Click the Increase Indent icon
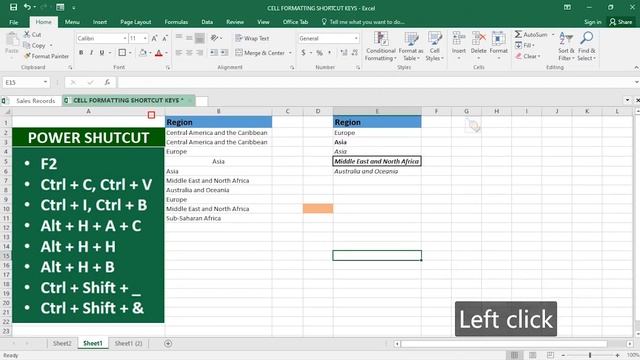Image resolution: width=640 pixels, height=360 pixels. tap(224, 53)
